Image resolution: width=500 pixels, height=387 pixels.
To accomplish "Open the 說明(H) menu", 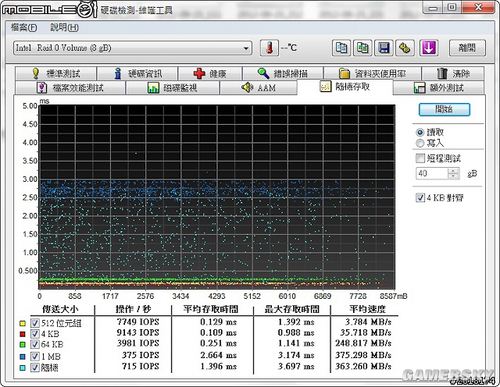I will point(64,27).
